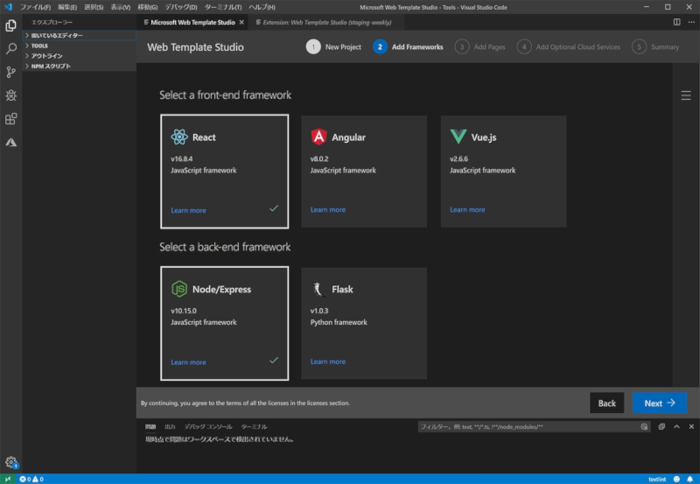Select the React framework card
This screenshot has height=484, width=700.
tap(225, 171)
